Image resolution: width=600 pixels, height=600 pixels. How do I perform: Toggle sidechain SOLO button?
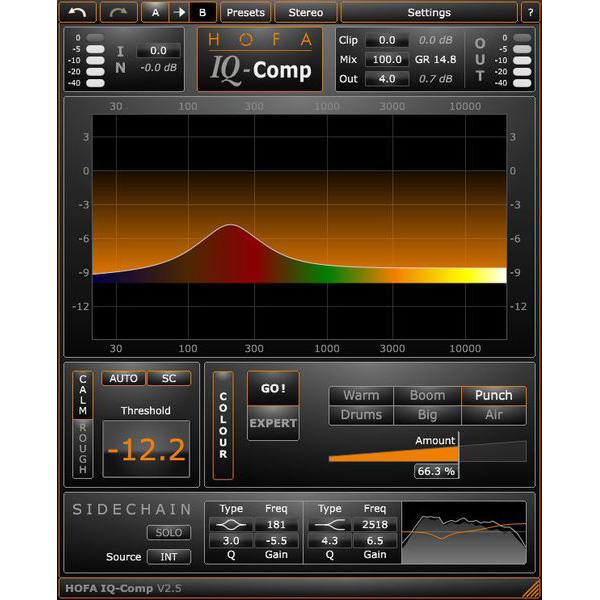click(x=169, y=532)
